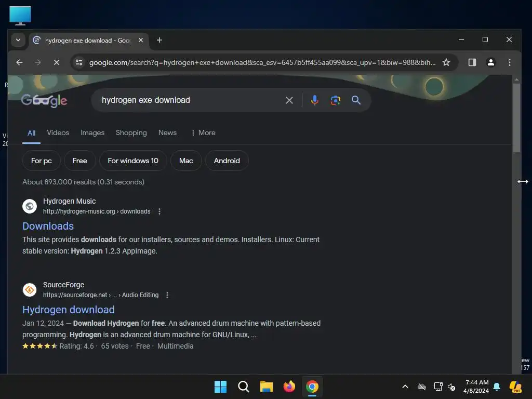Click the URL in Chrome address bar

[262, 62]
